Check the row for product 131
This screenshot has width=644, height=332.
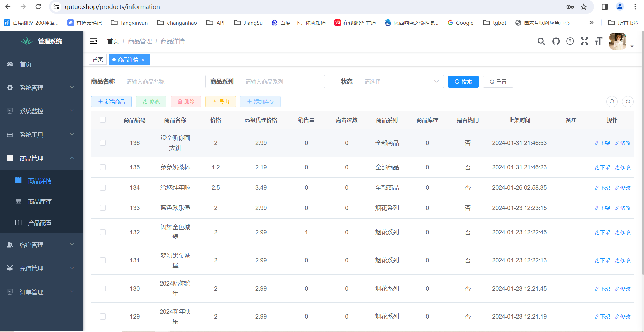(103, 260)
